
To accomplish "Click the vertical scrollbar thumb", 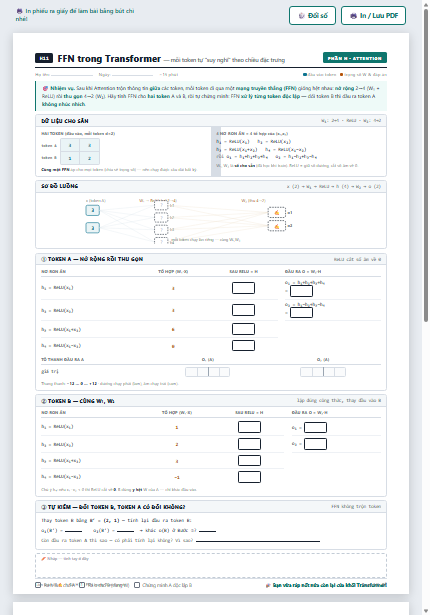I will pos(426,166).
